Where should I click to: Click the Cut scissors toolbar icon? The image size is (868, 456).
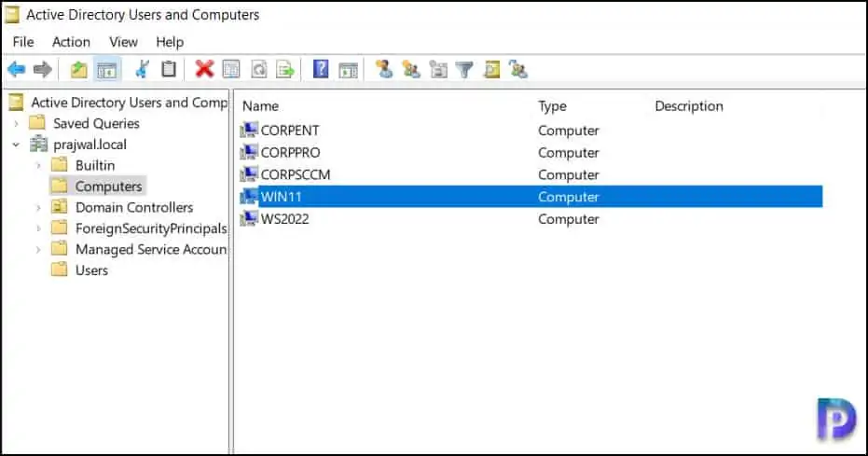142,69
